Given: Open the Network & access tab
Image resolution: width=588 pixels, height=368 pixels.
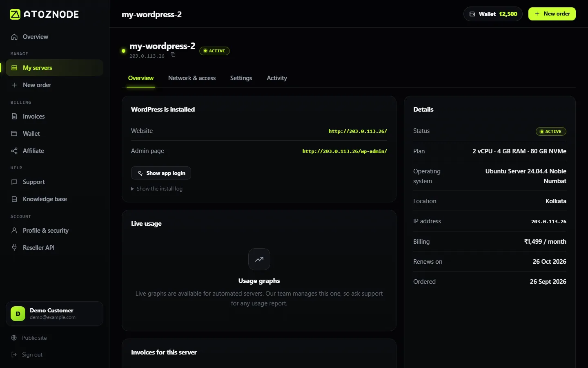Looking at the screenshot, I should pos(192,78).
